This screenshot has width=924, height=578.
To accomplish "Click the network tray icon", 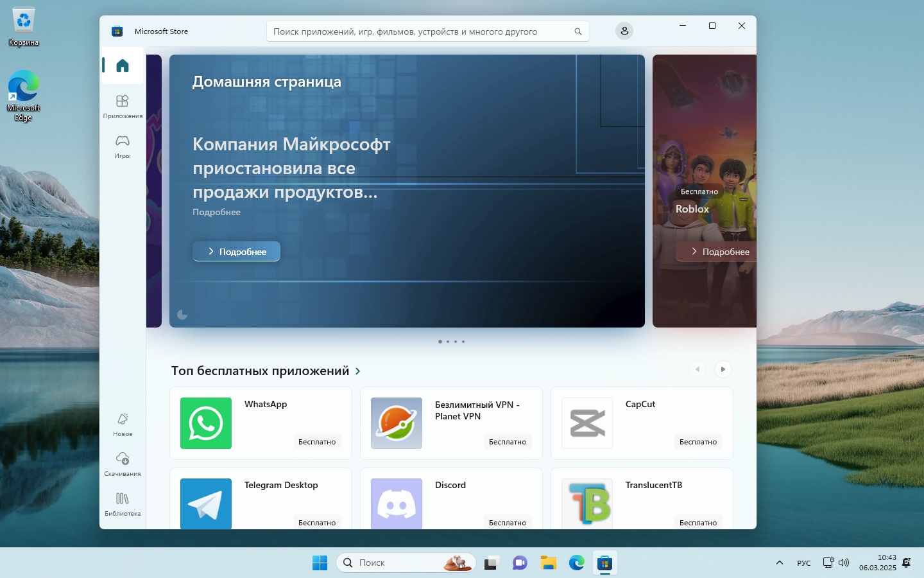I will point(828,563).
